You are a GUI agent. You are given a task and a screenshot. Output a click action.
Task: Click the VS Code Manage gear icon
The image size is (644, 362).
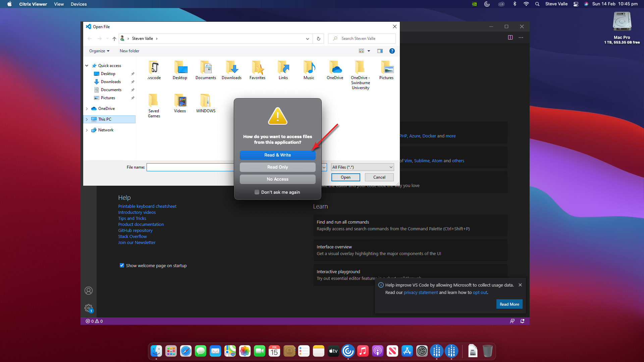pyautogui.click(x=89, y=308)
